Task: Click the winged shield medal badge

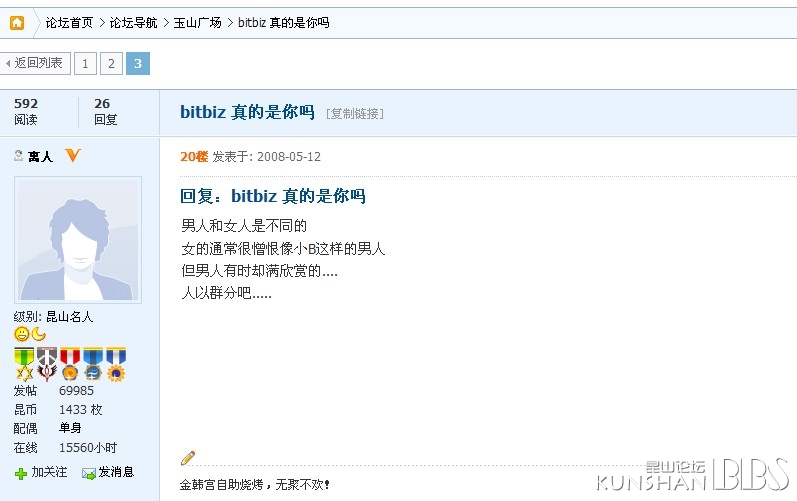Action: pyautogui.click(x=47, y=364)
